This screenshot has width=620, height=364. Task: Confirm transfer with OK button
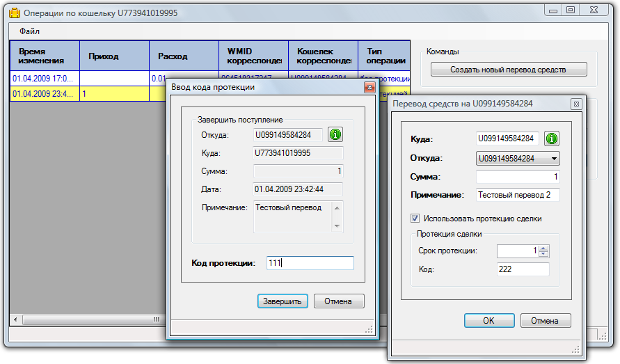(x=488, y=321)
